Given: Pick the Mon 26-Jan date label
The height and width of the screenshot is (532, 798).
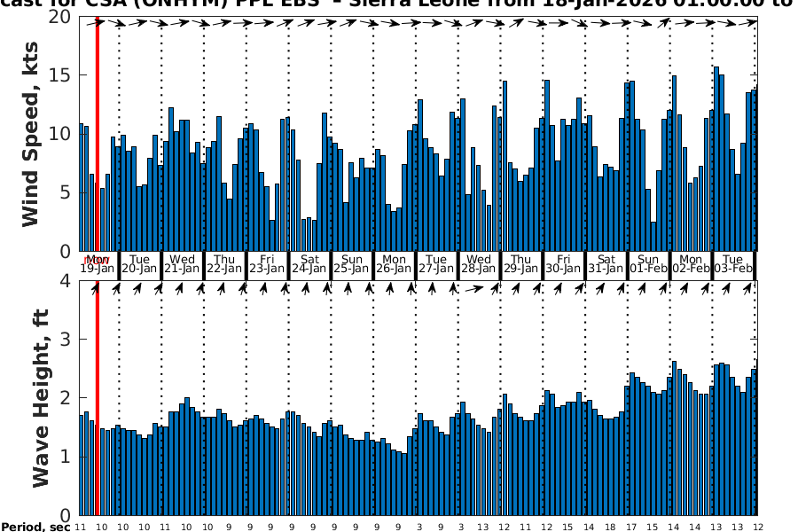Looking at the screenshot, I should click(x=394, y=264).
